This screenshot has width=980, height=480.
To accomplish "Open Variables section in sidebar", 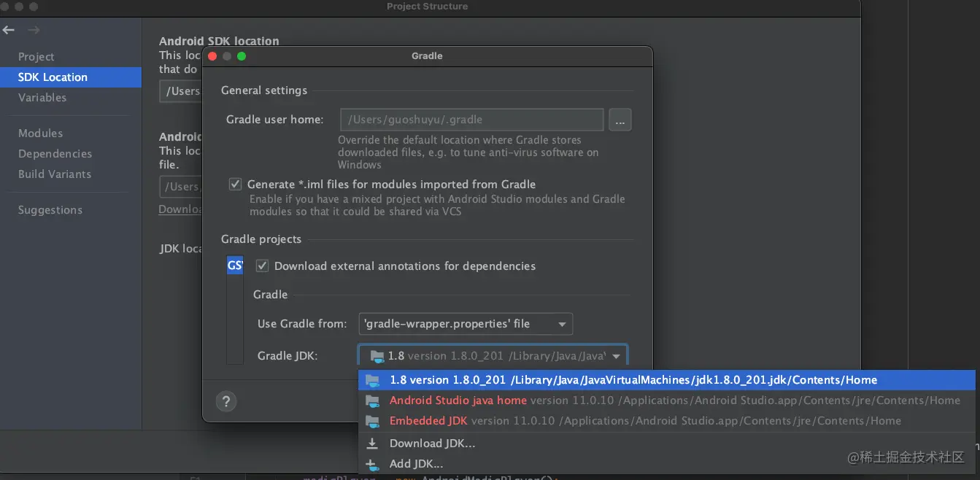I will point(42,98).
